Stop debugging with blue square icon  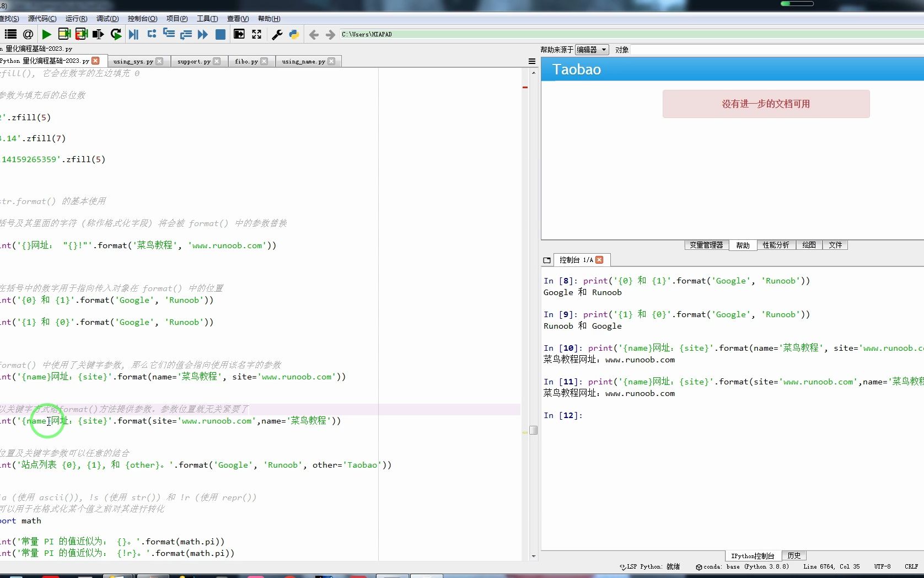[x=221, y=34]
